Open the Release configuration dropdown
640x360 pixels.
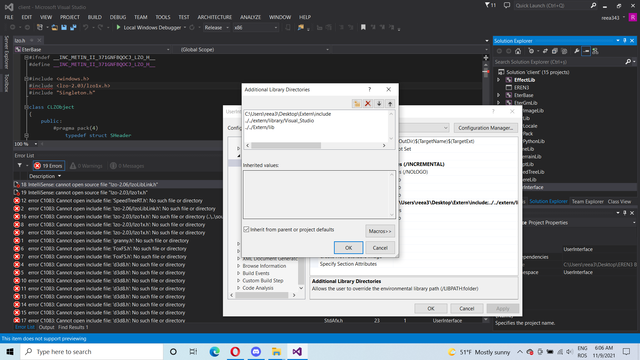[x=216, y=27]
